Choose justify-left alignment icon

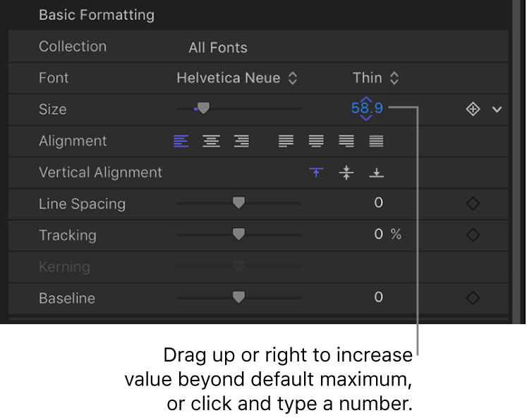coord(286,141)
